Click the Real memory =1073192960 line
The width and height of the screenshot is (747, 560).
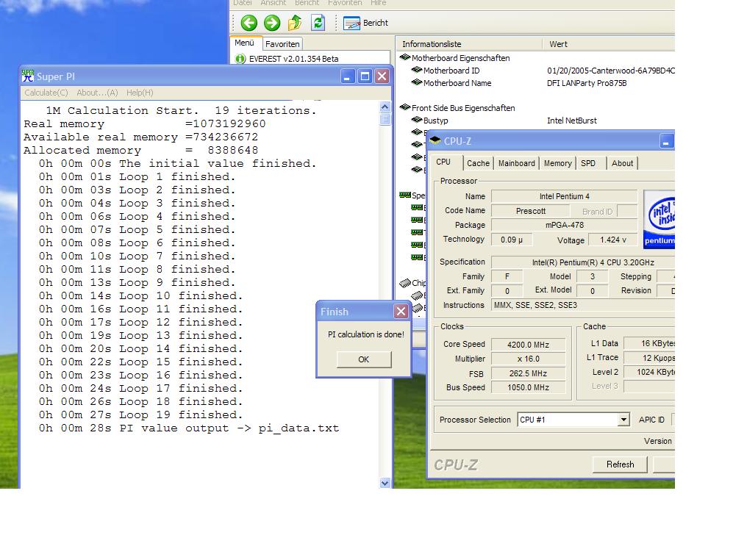(144, 123)
